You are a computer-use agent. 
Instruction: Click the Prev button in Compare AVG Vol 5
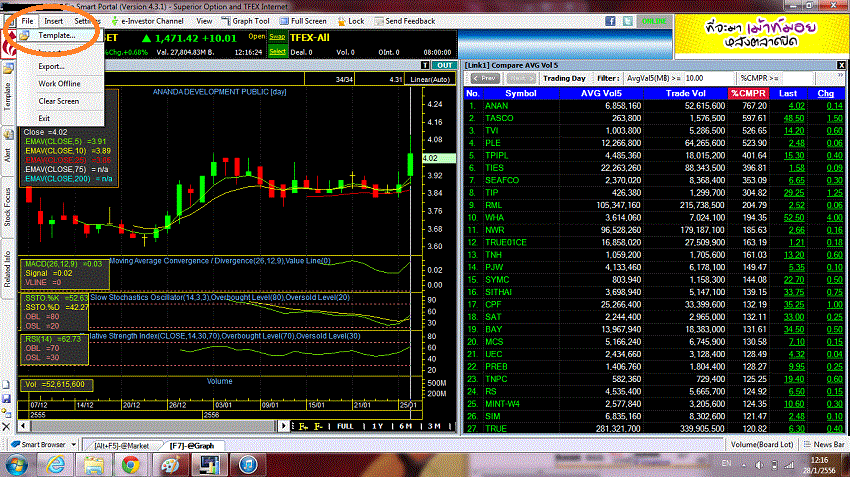coord(485,79)
